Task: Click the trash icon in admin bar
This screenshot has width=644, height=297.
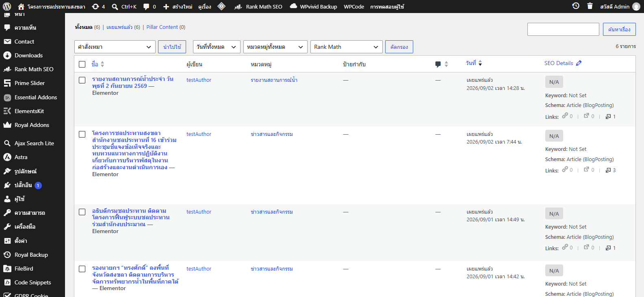Action: coord(590,6)
